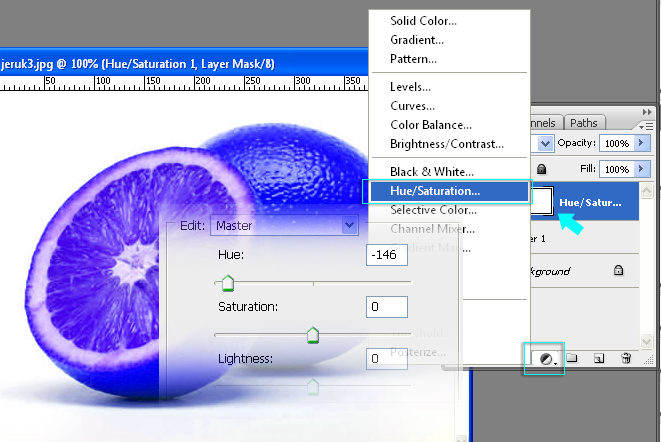Viewport: 661px width, 442px height.
Task: Click the layers list scroll up arrow
Action: click(646, 191)
